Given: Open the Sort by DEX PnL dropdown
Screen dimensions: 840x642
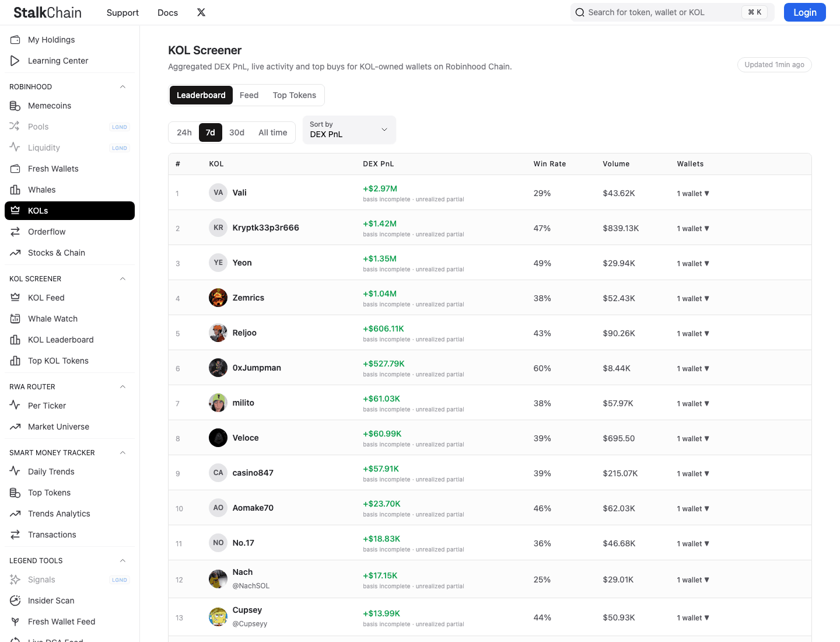Looking at the screenshot, I should [x=349, y=130].
